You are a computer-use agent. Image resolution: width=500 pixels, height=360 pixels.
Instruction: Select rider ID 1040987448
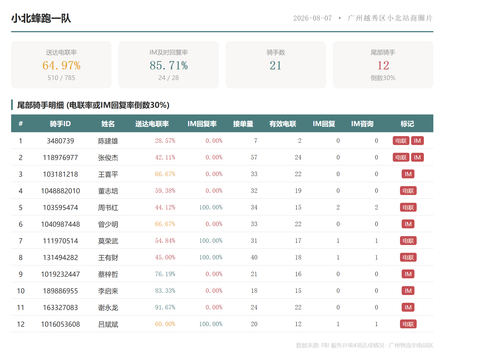click(x=60, y=224)
